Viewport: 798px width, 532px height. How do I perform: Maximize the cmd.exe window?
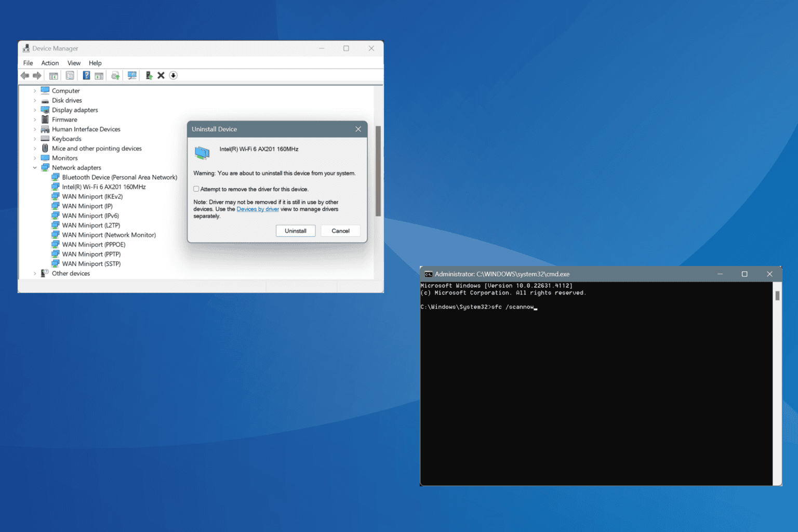[744, 274]
